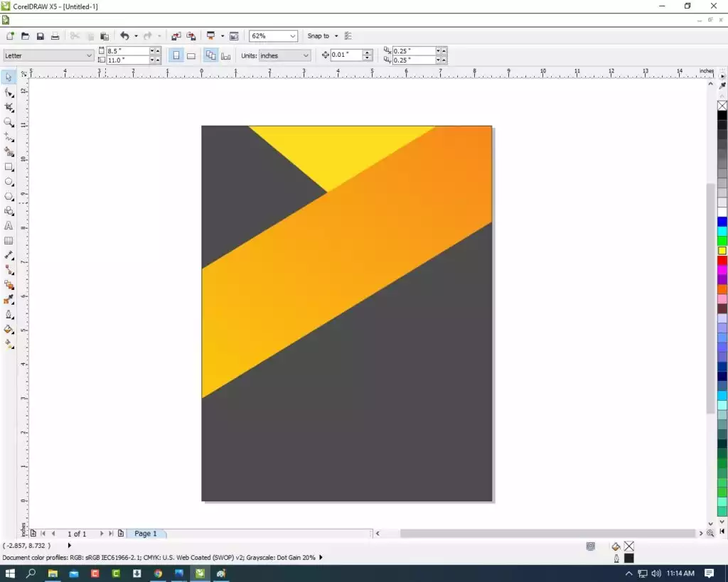Image resolution: width=728 pixels, height=582 pixels.
Task: Choose the yellow color swatch
Action: pyautogui.click(x=722, y=251)
